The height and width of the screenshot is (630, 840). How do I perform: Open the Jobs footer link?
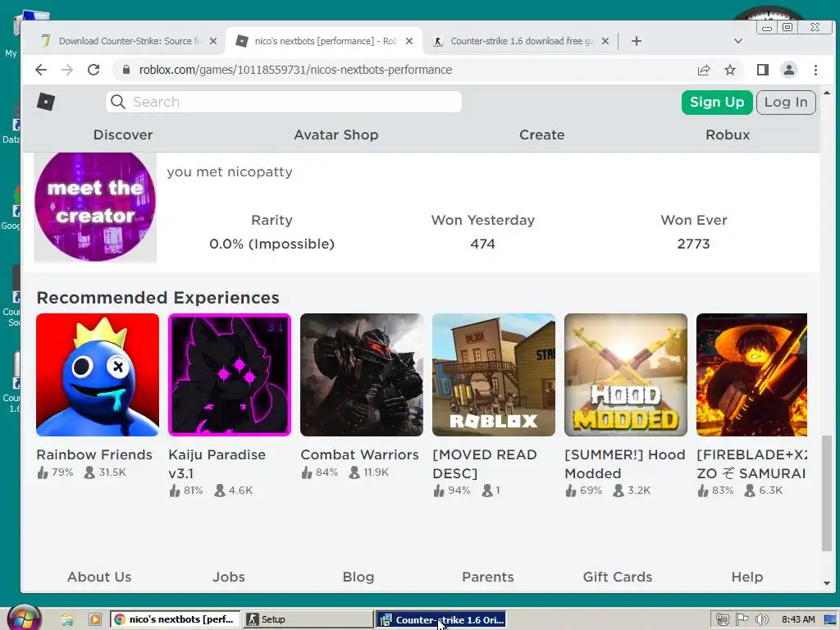pos(229,577)
